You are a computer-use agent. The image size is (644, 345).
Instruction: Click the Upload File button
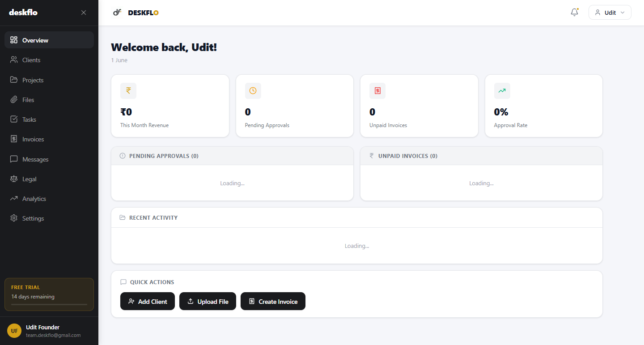(208, 301)
